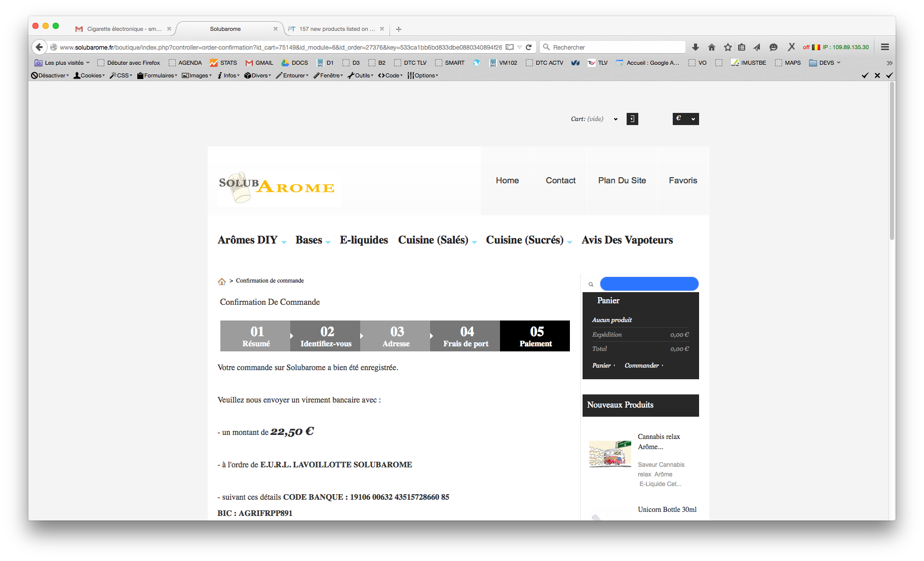The height and width of the screenshot is (561, 924).
Task: Open the Cannabis relax Arôme product link
Action: pos(659,442)
